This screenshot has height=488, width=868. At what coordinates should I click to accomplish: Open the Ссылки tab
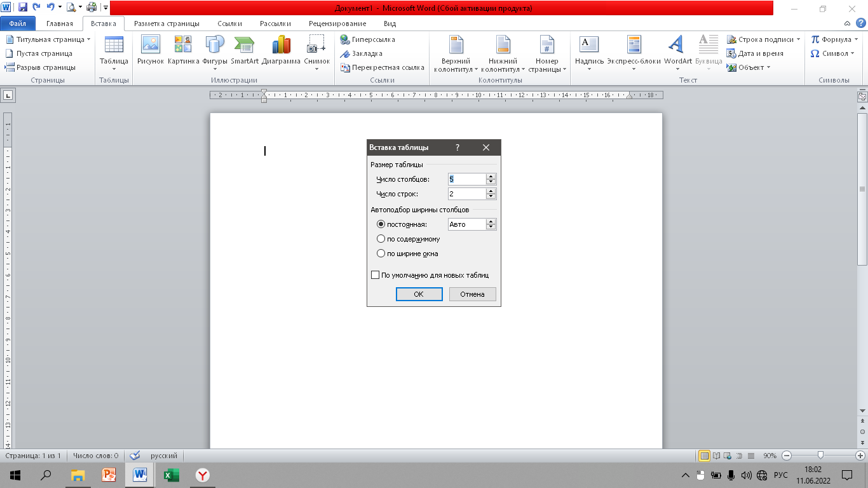pos(230,24)
